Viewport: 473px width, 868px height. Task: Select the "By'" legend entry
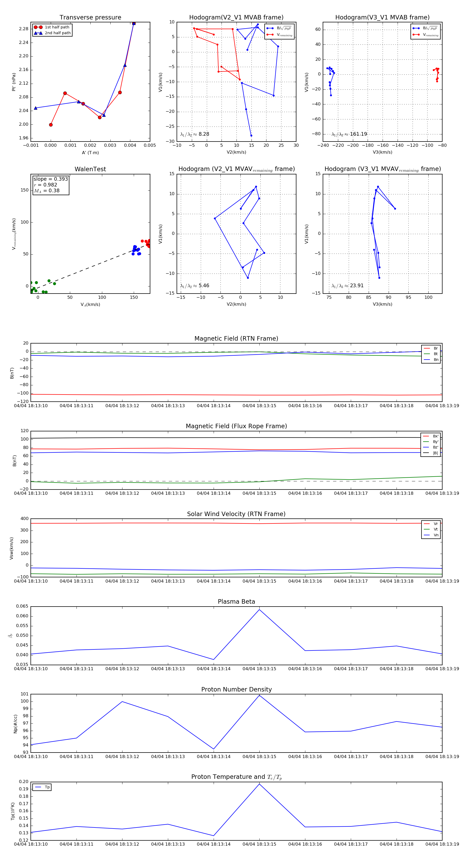click(x=431, y=442)
